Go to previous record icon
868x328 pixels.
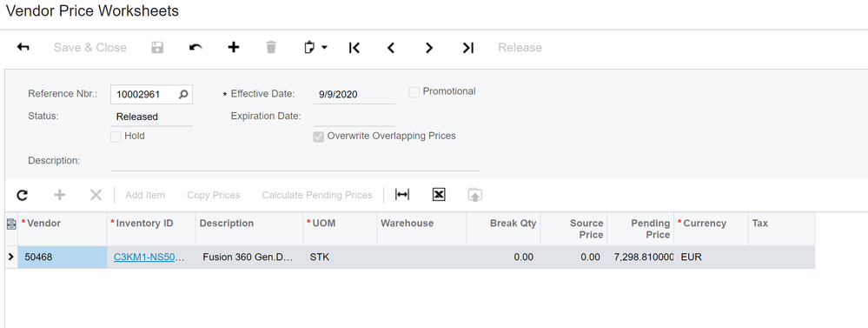pyautogui.click(x=391, y=48)
